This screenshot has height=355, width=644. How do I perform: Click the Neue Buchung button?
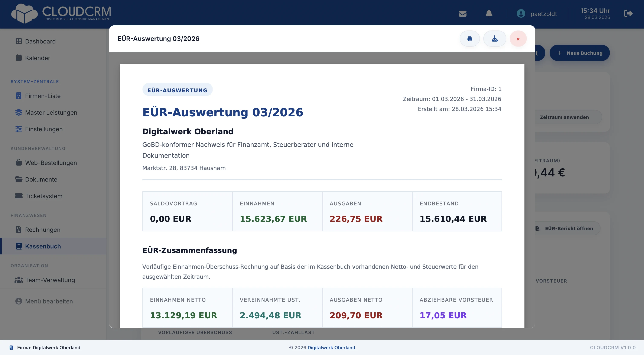pos(580,53)
